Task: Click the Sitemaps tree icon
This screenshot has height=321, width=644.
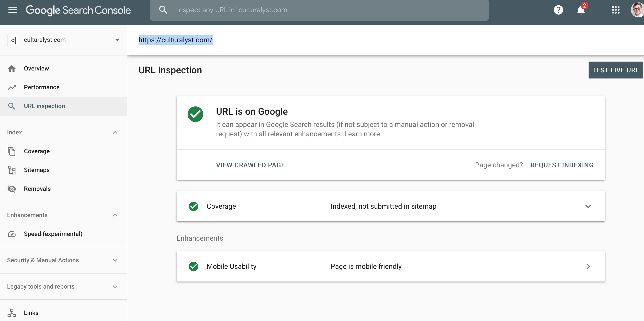Action: tap(12, 170)
